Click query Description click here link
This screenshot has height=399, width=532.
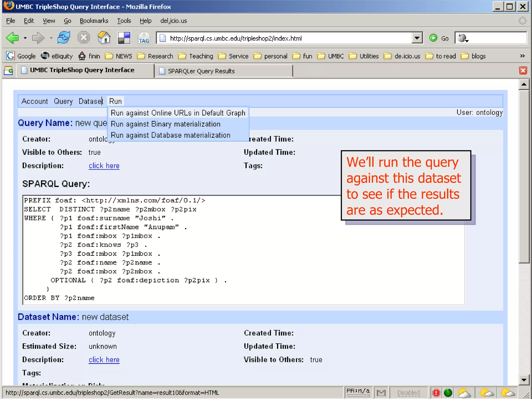(x=104, y=166)
